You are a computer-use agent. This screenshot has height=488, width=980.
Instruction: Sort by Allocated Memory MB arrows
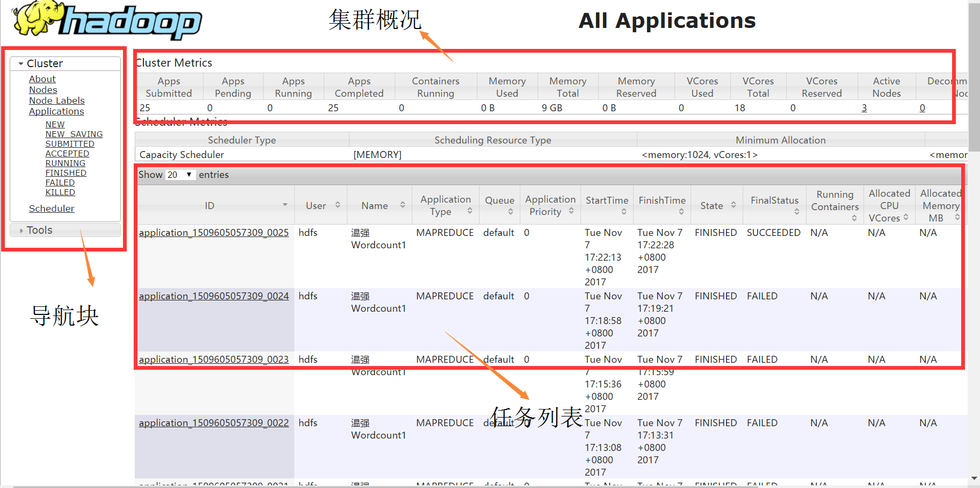pyautogui.click(x=957, y=217)
